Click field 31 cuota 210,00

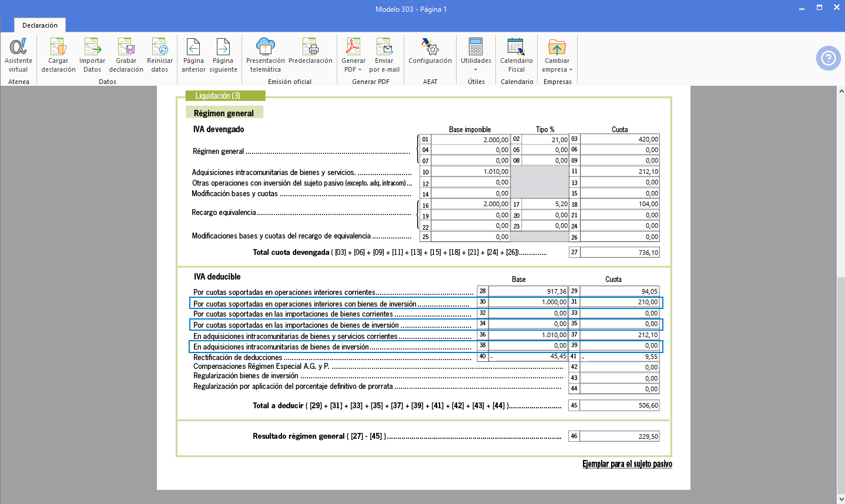tap(619, 302)
